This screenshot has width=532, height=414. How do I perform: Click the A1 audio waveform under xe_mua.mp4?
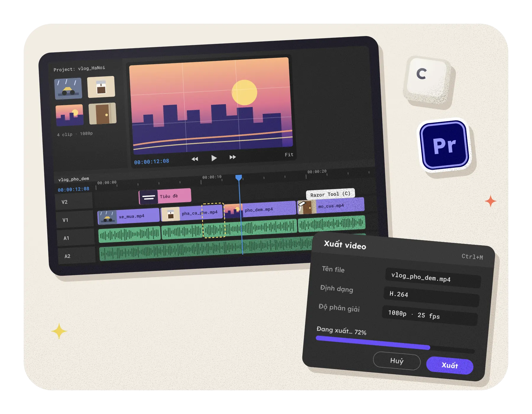129,235
